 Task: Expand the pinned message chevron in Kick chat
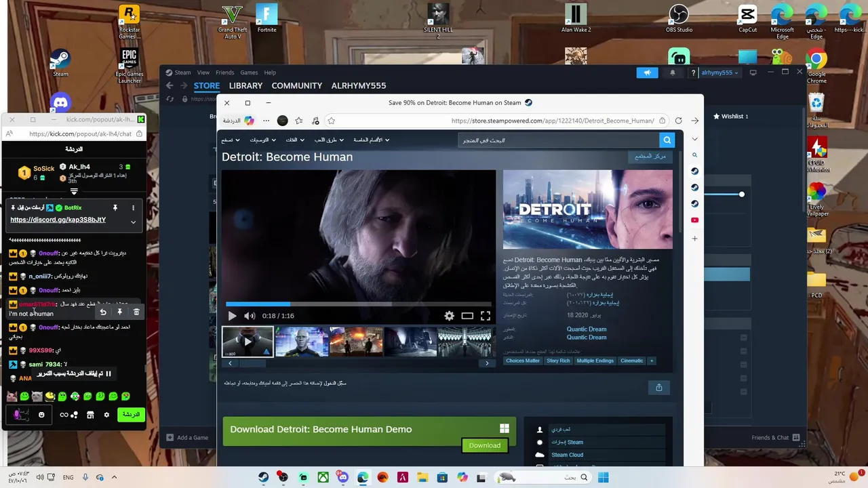pyautogui.click(x=133, y=222)
